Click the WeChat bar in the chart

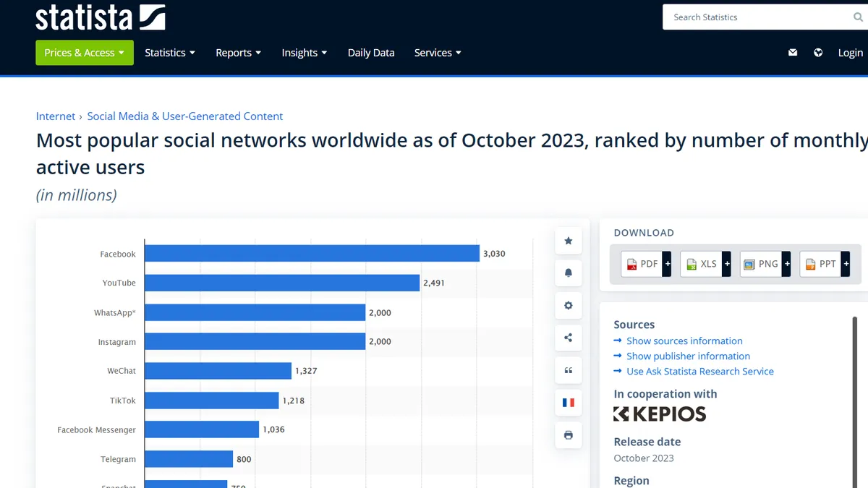(218, 371)
